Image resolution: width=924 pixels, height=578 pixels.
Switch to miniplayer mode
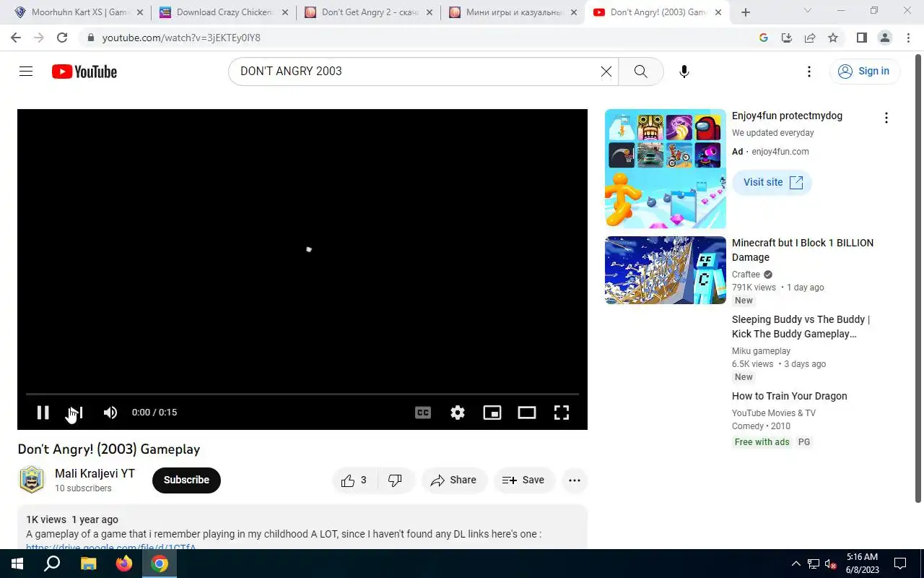tap(492, 413)
